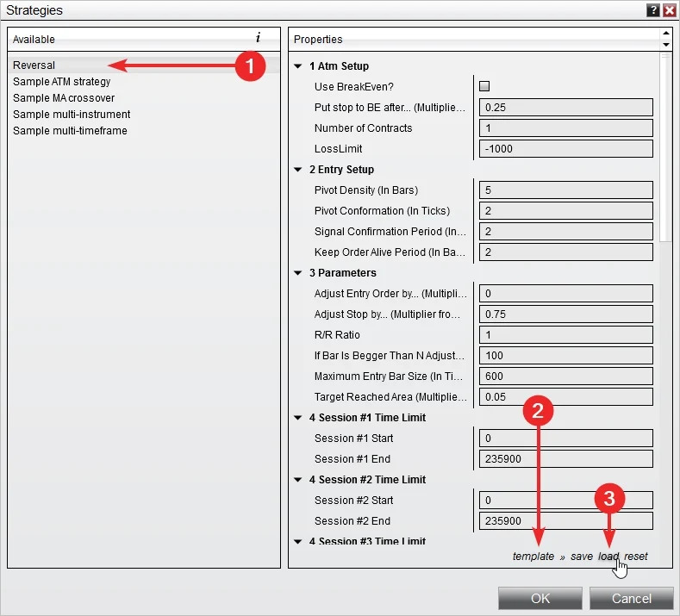
Task: Click the info icon in Available panel
Action: (258, 39)
